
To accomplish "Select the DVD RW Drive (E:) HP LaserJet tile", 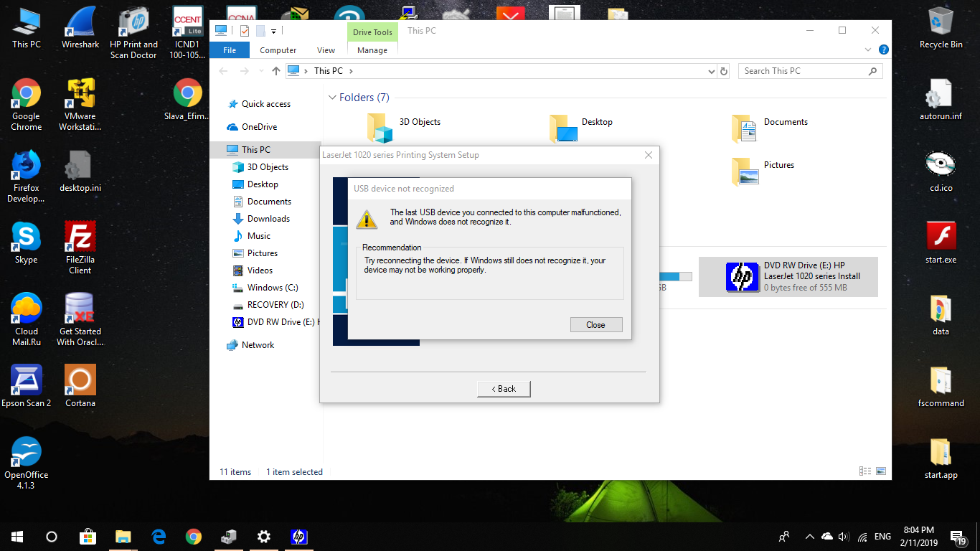I will [788, 277].
